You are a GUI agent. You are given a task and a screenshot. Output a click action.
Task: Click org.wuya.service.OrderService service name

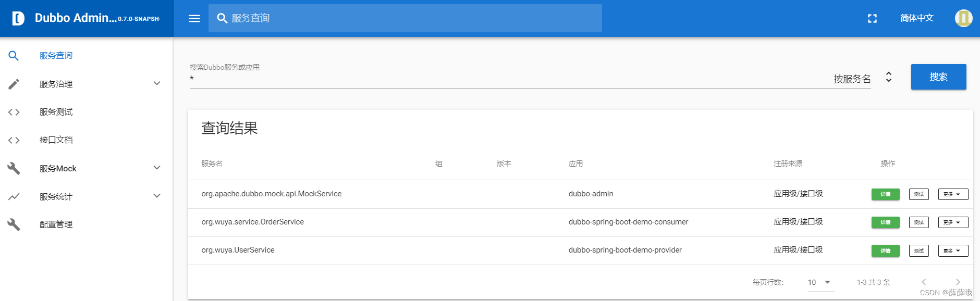(x=252, y=222)
